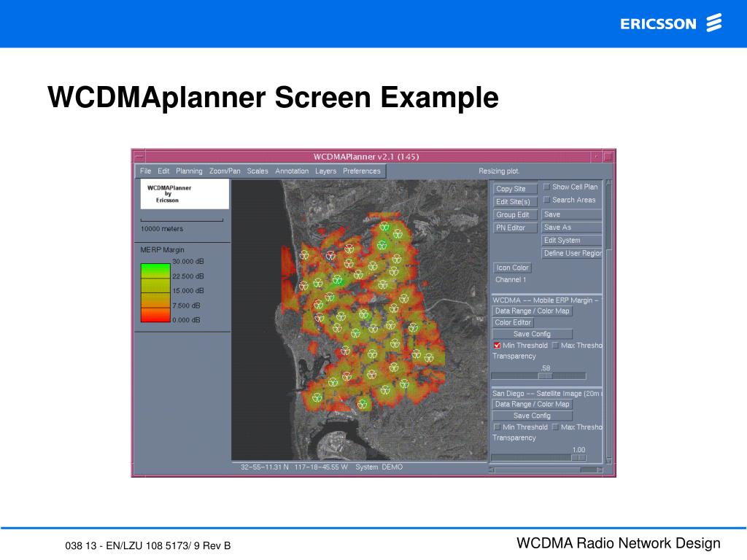747x560 pixels.
Task: Open the Scales menu
Action: [258, 171]
